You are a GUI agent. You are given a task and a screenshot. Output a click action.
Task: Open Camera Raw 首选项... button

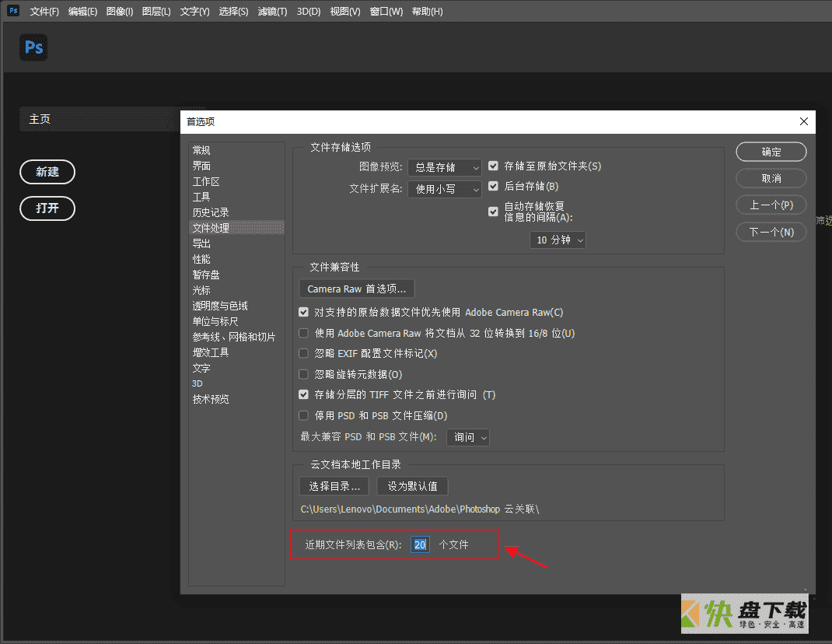click(x=357, y=289)
